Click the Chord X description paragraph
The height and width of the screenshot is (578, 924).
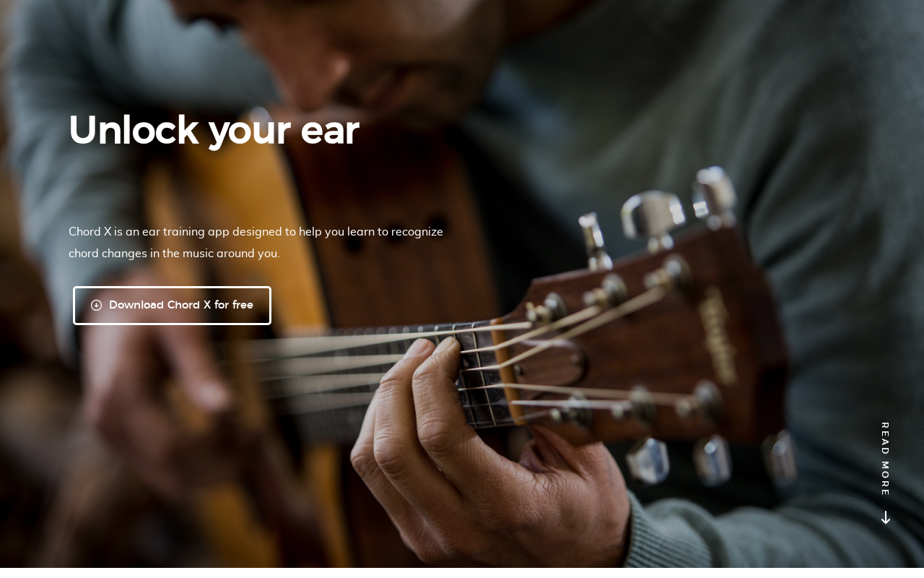(x=256, y=242)
